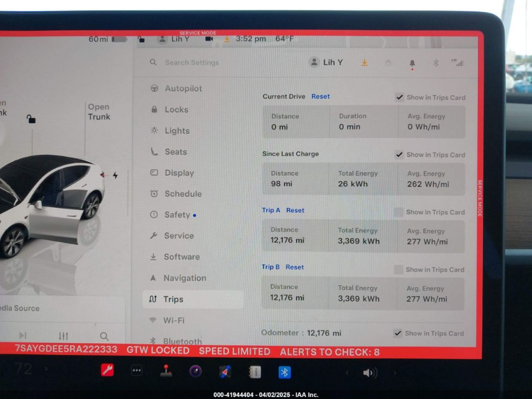Open the Lih Y profile in settings header
Screen dimensions: 532x399
click(x=326, y=62)
